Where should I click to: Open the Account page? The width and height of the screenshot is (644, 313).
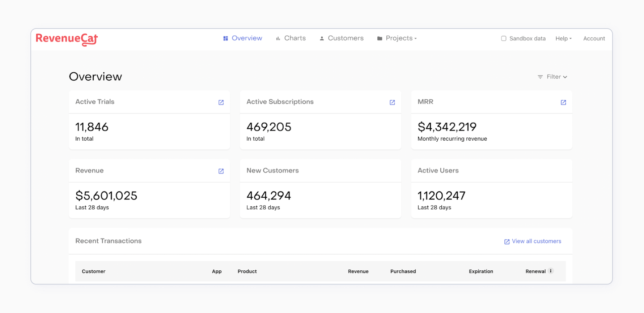point(594,38)
